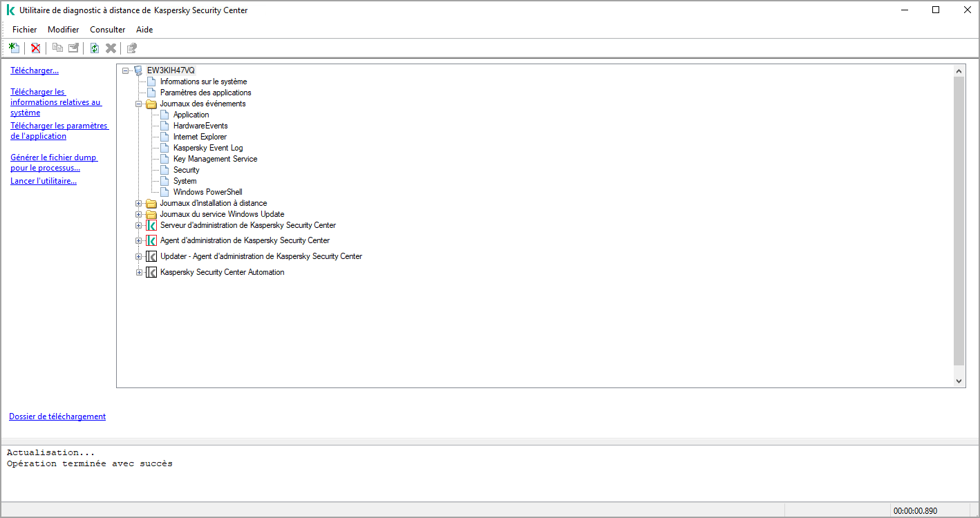Click the Lancer l'utilitaire... link
The width and height of the screenshot is (980, 518).
(x=44, y=181)
